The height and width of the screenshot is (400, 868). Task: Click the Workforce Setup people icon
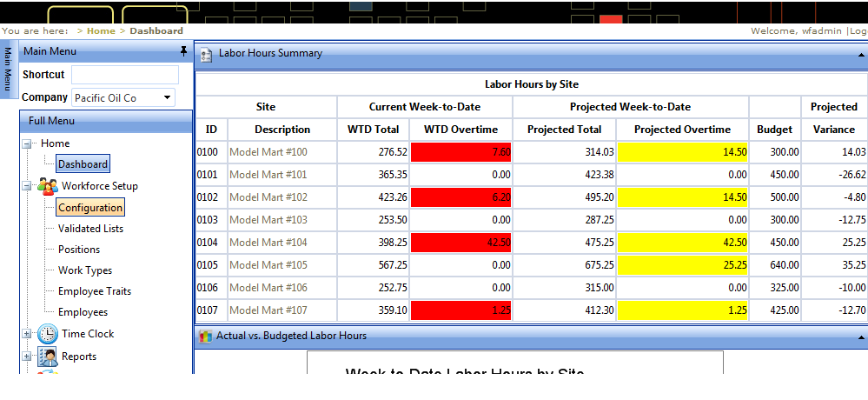48,186
